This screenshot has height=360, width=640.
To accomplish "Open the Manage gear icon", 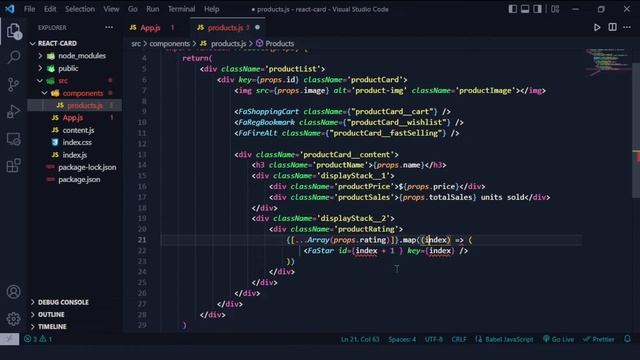I will click(13, 318).
